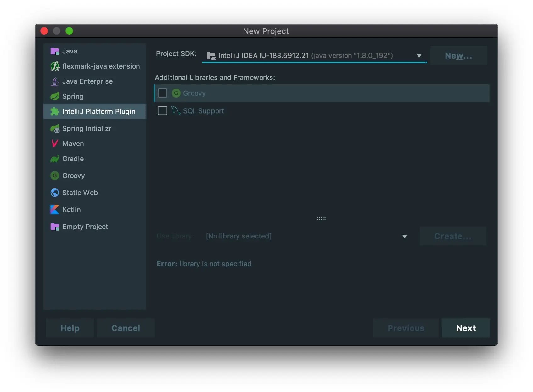
Task: Choose the Spring leaf icon
Action: pos(55,96)
